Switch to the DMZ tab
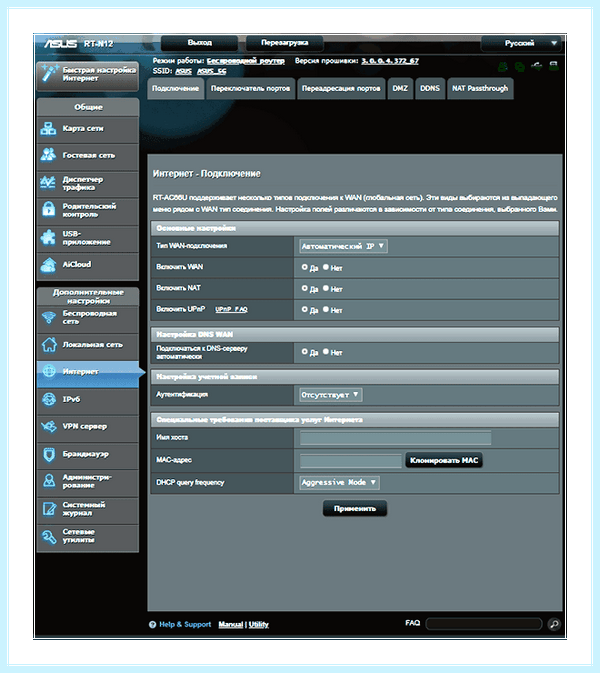 [x=400, y=88]
